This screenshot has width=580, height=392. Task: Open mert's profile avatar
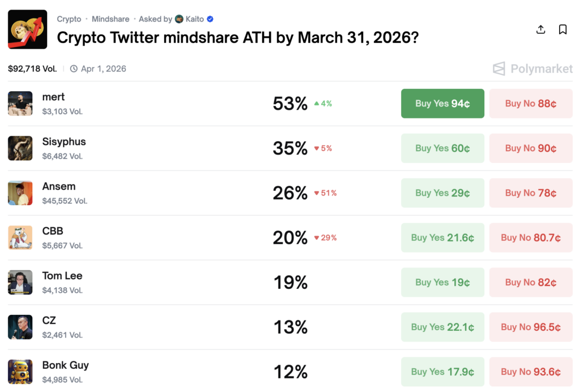(20, 103)
